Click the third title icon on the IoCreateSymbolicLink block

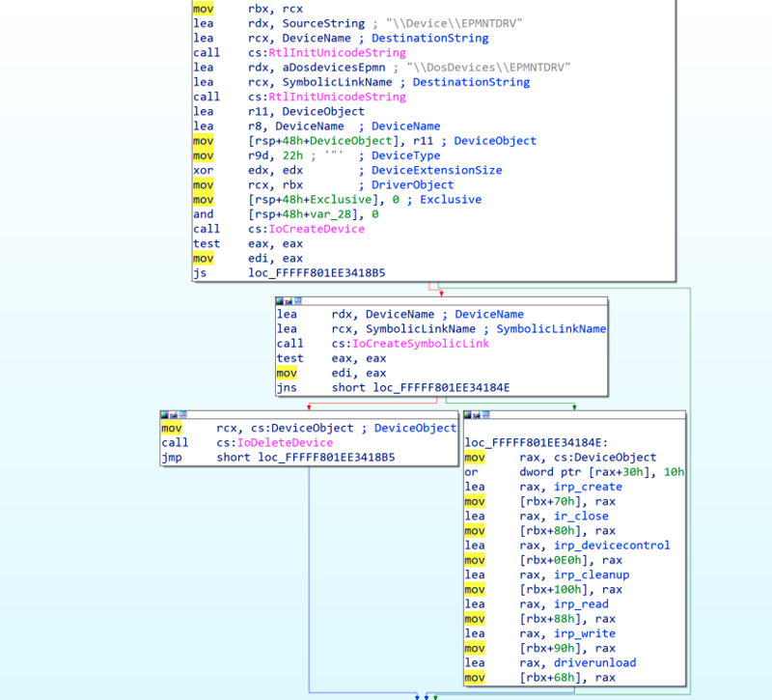coord(297,302)
